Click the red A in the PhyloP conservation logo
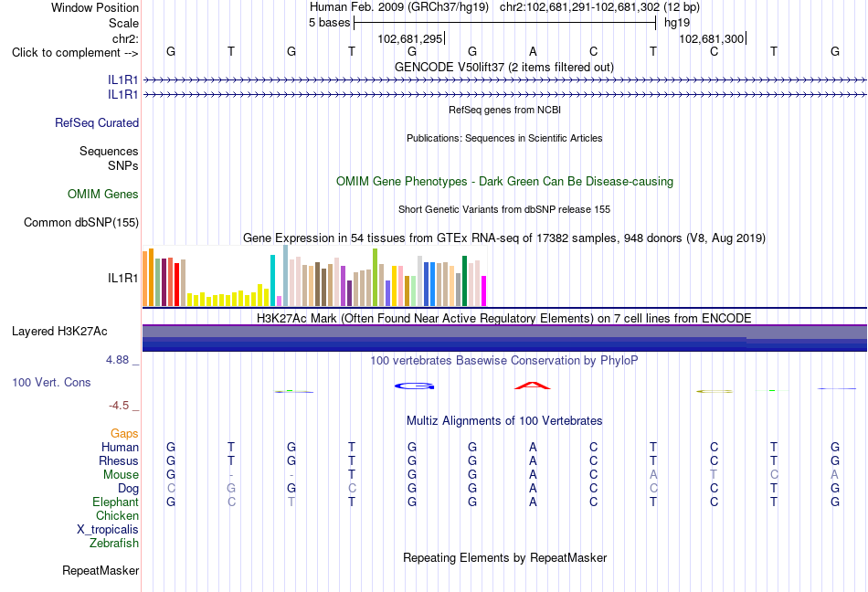868x592 pixels. (533, 386)
